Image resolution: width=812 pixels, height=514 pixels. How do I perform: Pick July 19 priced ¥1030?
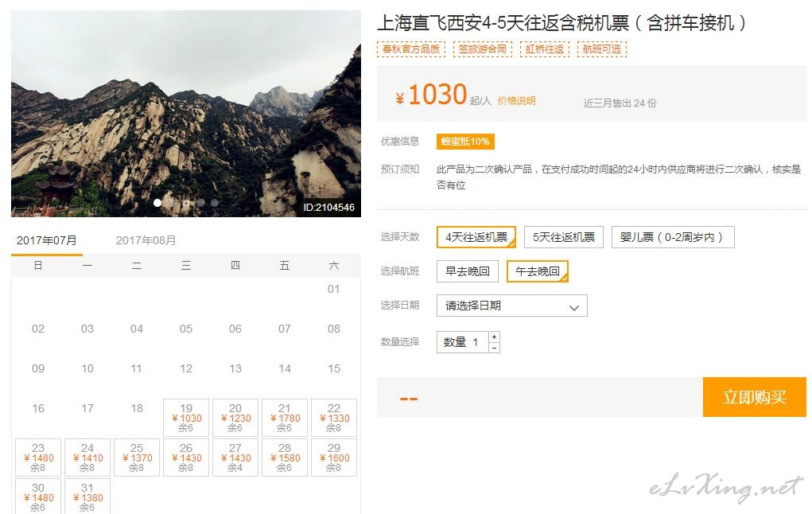point(186,418)
